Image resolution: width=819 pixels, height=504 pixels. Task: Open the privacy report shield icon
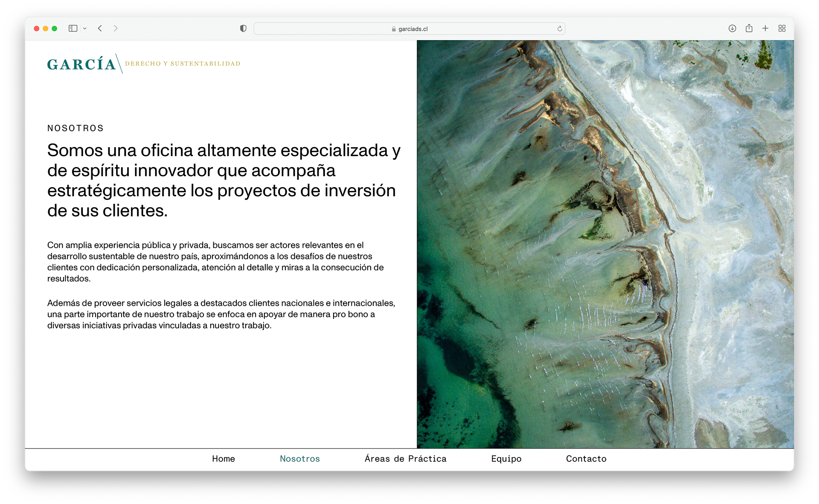tap(243, 29)
